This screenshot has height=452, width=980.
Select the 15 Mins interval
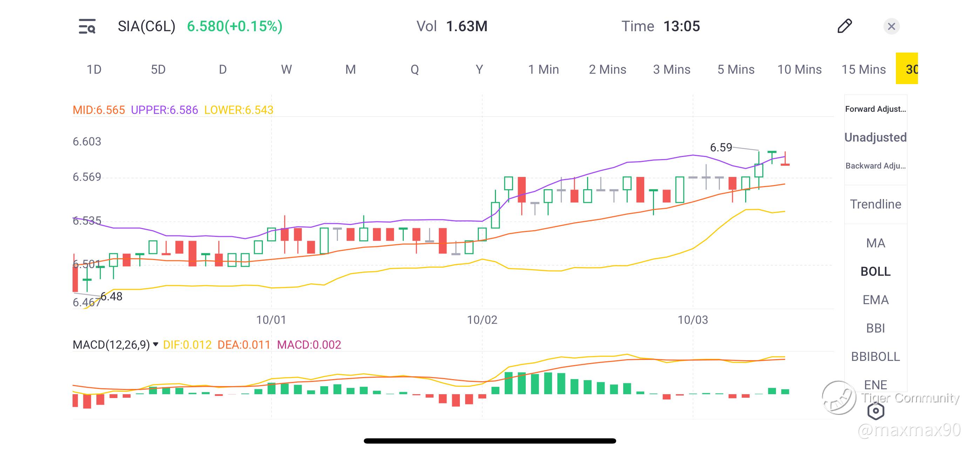click(863, 70)
